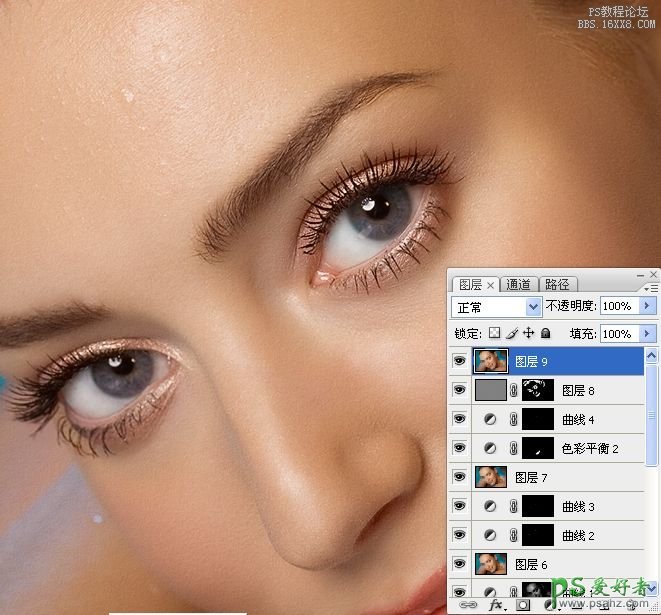Click the 曲线 2 layer name
The height and width of the screenshot is (615, 661).
pyautogui.click(x=578, y=536)
